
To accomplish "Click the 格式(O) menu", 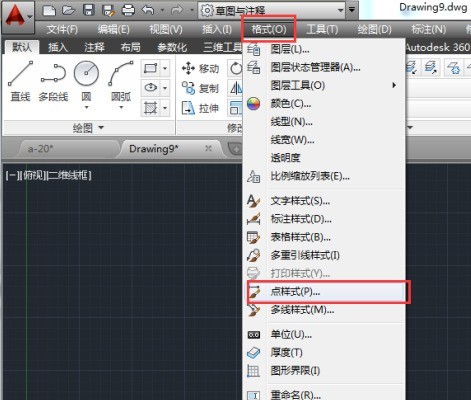I will click(269, 29).
